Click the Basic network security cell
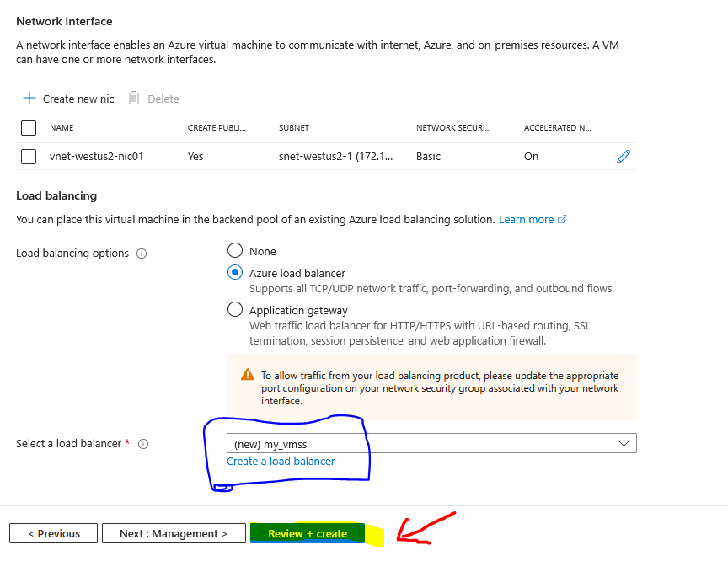 tap(428, 157)
